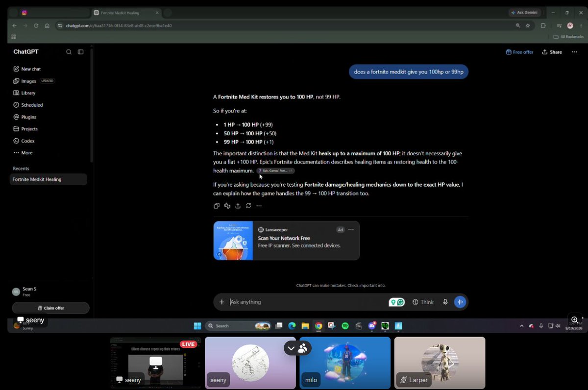Rate the ChatGPT response with the thumbs icon
Image resolution: width=588 pixels, height=390 pixels.
point(227,206)
